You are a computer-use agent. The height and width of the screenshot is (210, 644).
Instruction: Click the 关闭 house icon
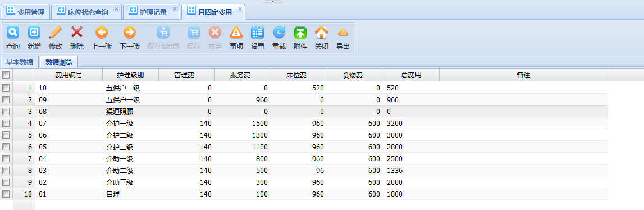pos(322,32)
